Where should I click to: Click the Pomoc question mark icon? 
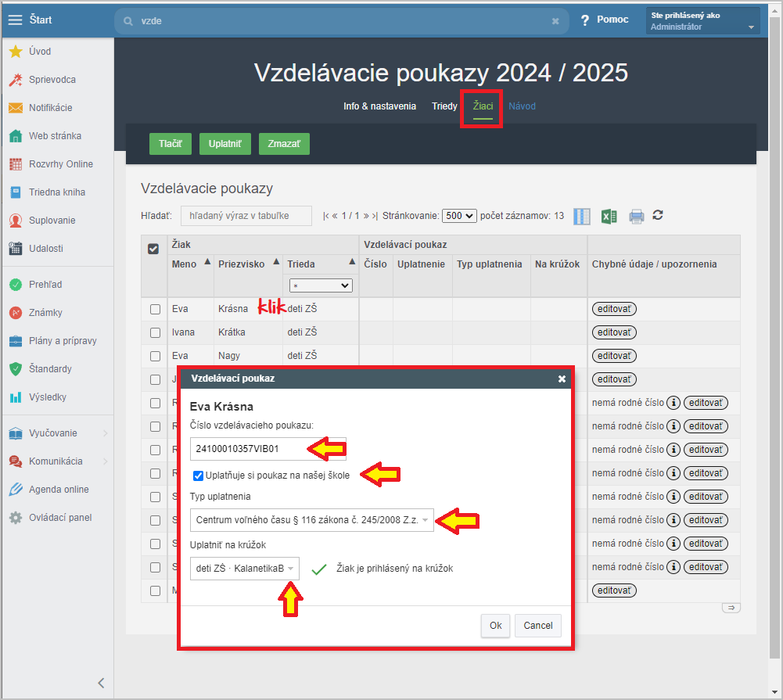point(585,20)
